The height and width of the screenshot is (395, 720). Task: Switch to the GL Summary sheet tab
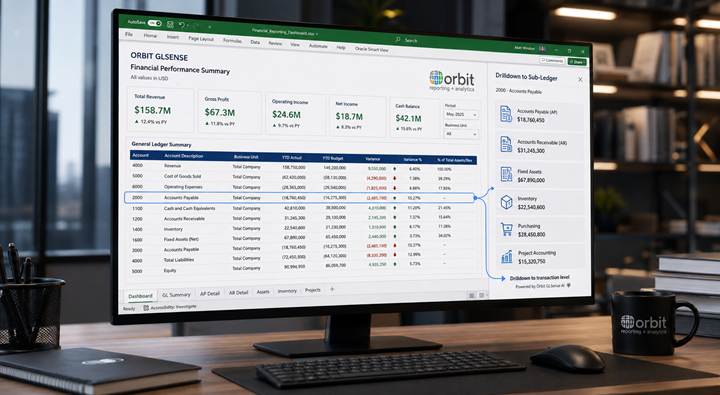pos(176,295)
